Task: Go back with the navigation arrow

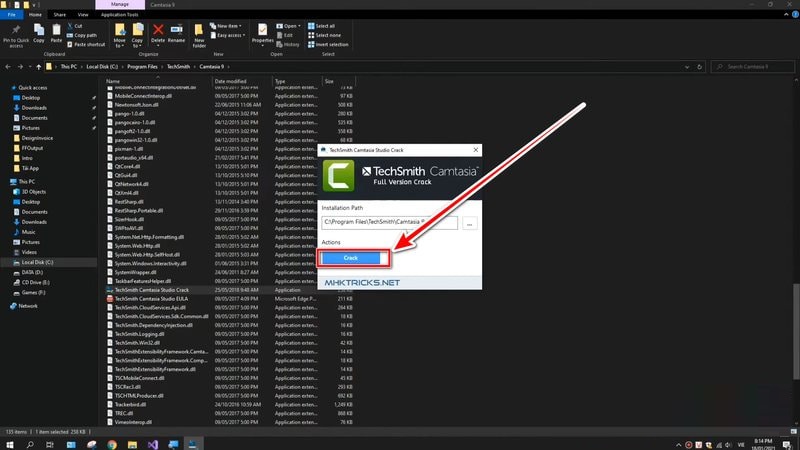Action: click(x=8, y=67)
